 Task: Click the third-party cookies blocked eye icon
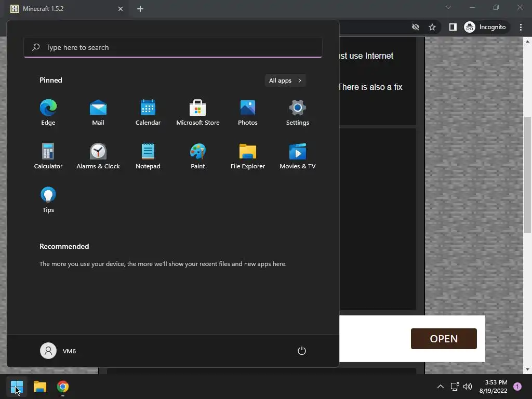point(416,27)
